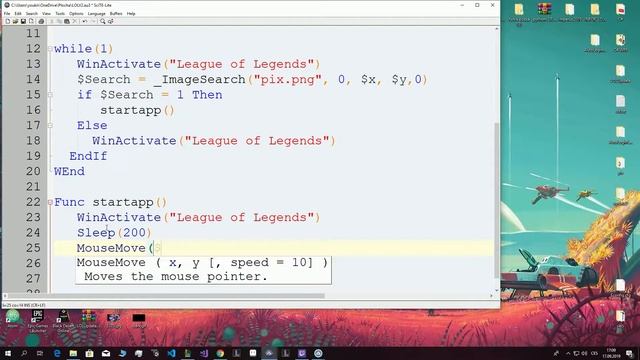Open the Help menu

pyautogui.click(x=131, y=13)
